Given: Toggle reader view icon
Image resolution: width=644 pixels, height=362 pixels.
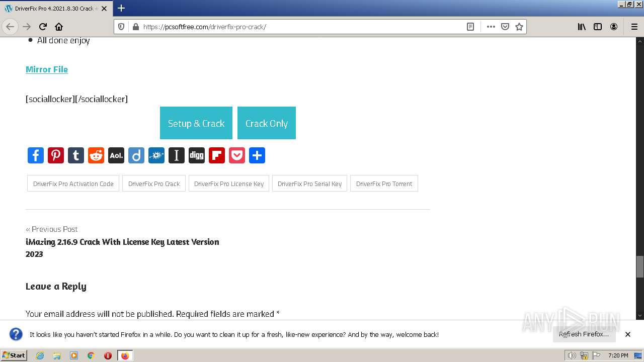Looking at the screenshot, I should tap(470, 27).
